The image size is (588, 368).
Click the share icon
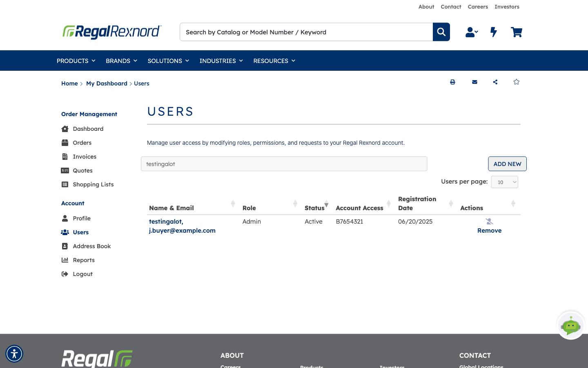tap(495, 82)
